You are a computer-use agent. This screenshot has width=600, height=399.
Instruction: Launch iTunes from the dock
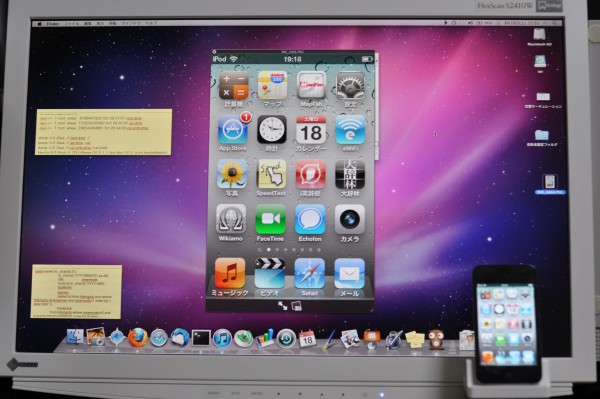click(222, 339)
